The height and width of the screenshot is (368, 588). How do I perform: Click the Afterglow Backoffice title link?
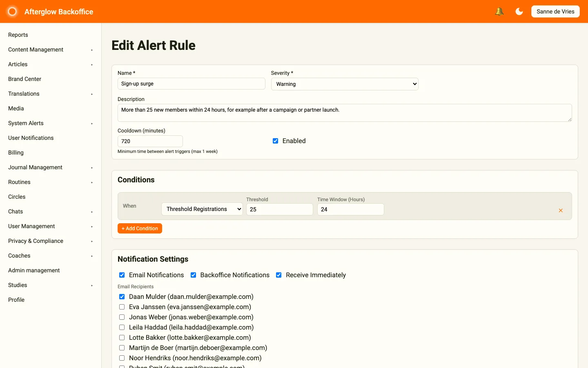click(59, 12)
